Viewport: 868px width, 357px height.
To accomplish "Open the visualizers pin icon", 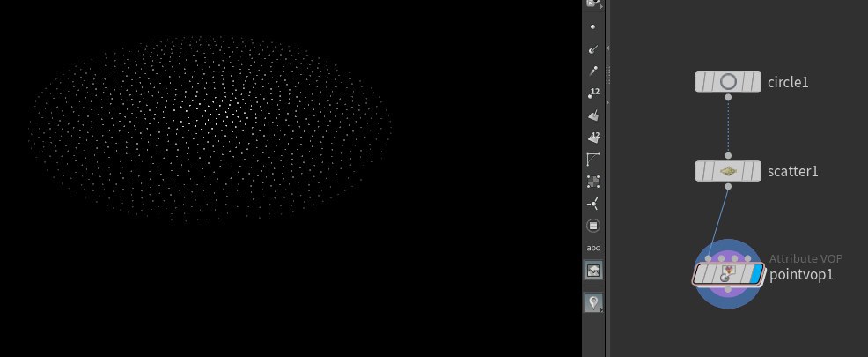I will point(592,302).
